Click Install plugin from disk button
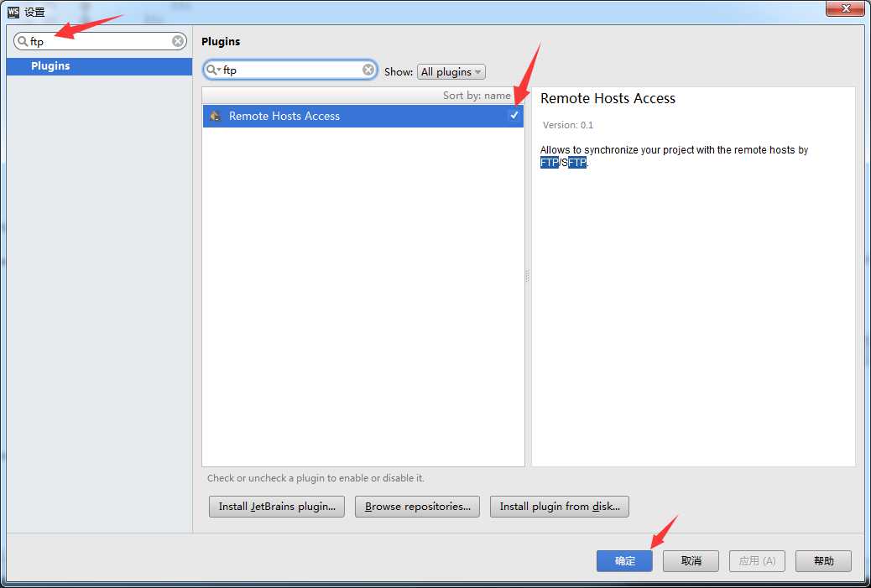Viewport: 871px width, 588px height. coord(560,507)
